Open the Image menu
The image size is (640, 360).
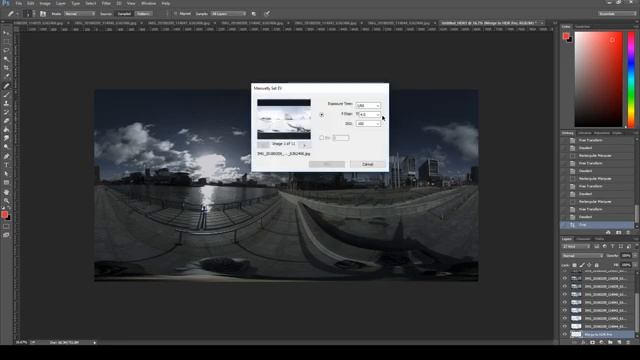pos(45,3)
